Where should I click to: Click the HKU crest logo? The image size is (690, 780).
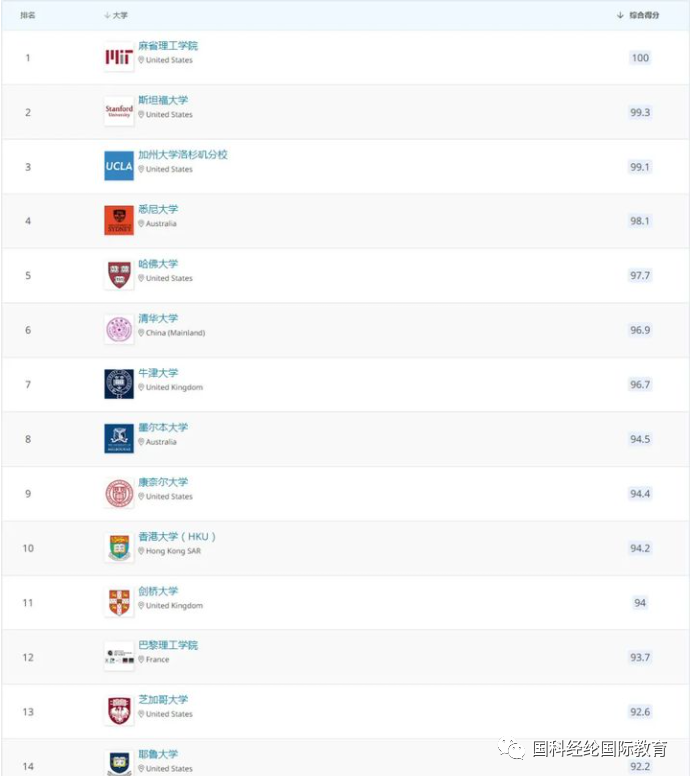(119, 548)
